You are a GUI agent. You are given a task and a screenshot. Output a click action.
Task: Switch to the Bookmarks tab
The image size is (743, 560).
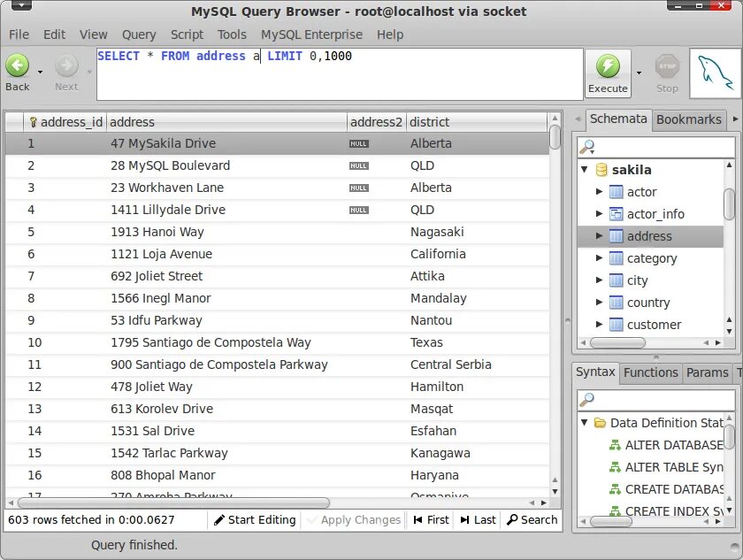[x=689, y=119]
